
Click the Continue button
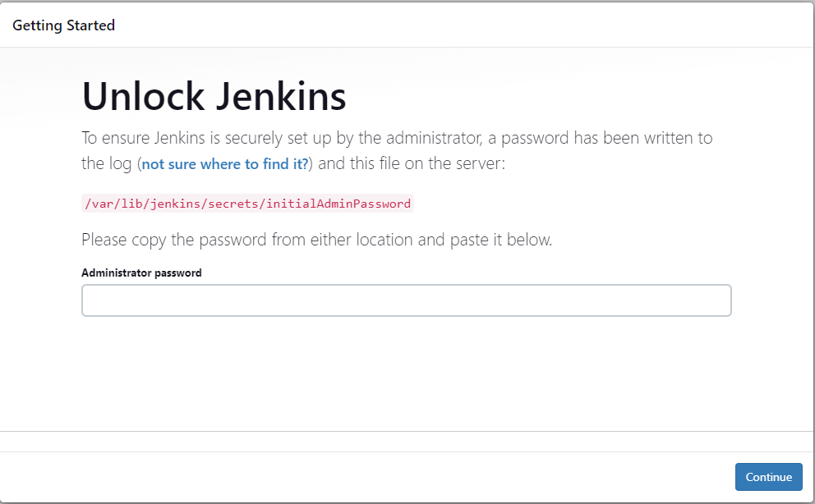[769, 476]
